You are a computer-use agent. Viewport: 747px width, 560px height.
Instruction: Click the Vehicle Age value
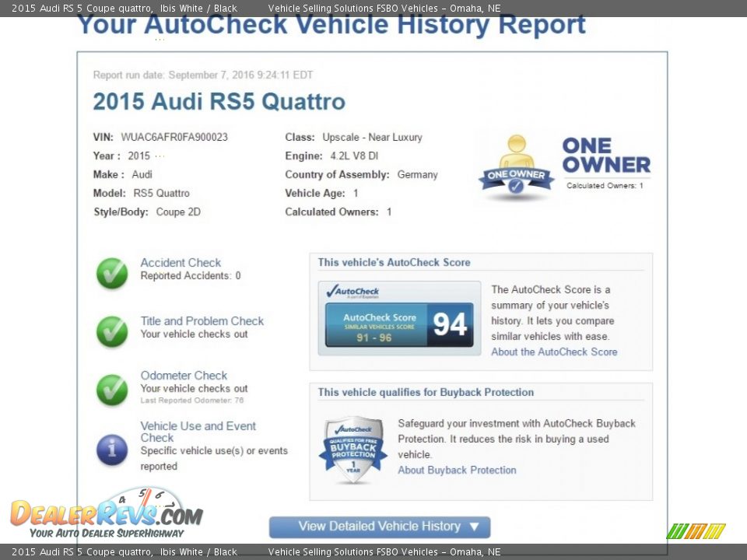(x=356, y=194)
